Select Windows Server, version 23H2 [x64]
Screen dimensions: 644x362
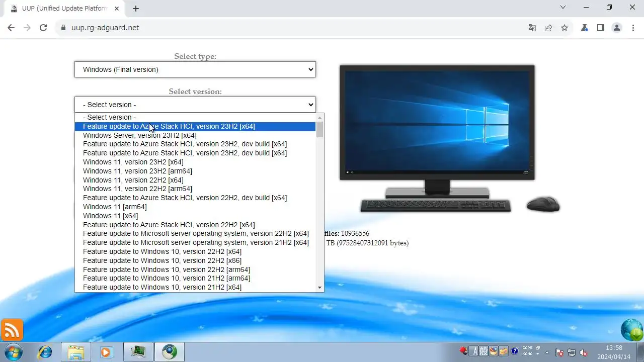195,135
